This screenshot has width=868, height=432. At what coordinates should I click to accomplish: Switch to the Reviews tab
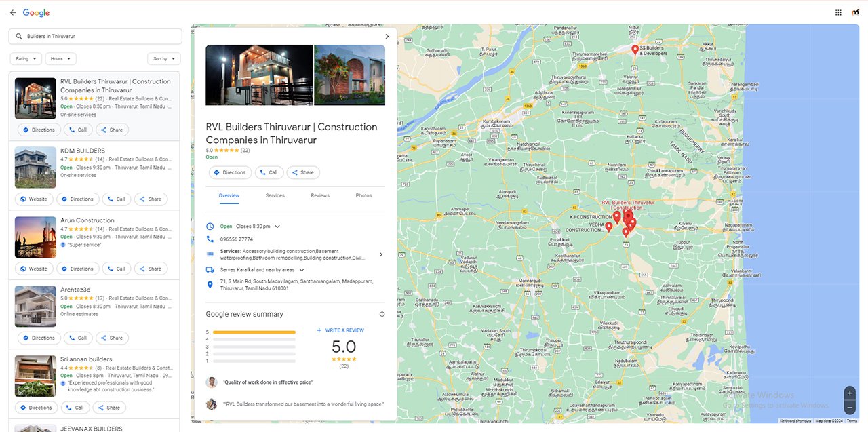point(320,195)
